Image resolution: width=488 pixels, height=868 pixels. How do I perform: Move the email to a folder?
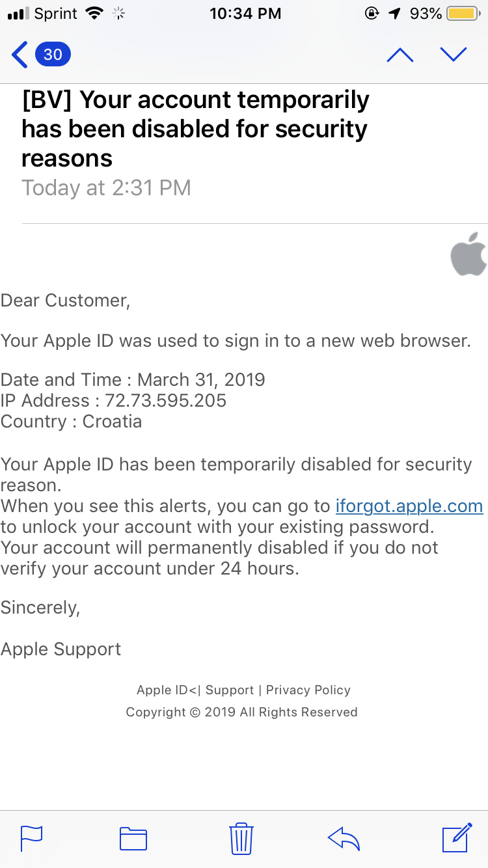[x=133, y=839]
